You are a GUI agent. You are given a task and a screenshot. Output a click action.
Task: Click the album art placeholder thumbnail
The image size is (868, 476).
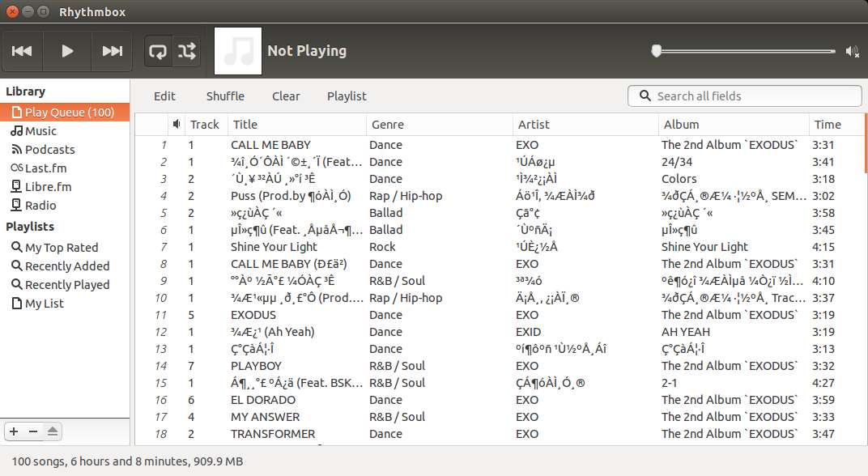(238, 51)
